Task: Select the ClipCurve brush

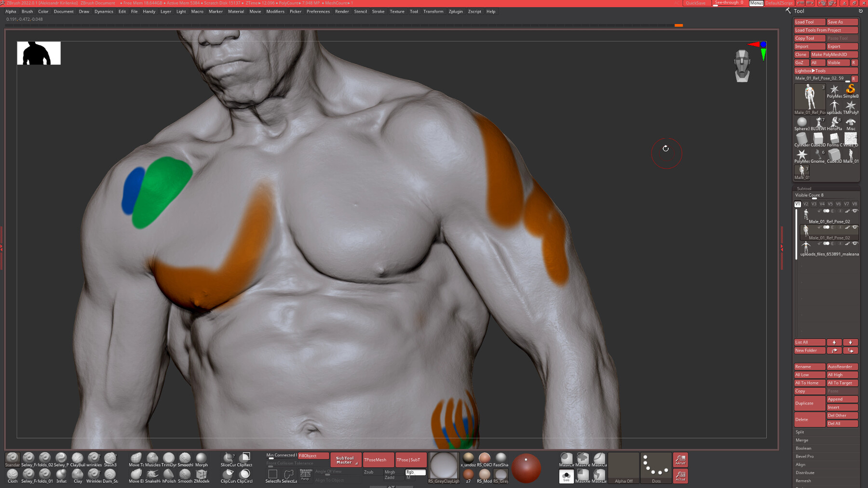Action: (x=228, y=475)
